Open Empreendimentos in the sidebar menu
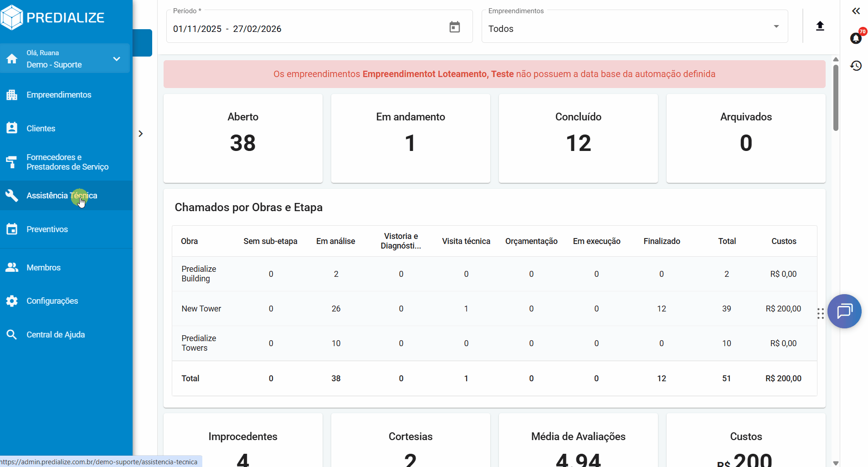Image resolution: width=868 pixels, height=467 pixels. click(59, 95)
